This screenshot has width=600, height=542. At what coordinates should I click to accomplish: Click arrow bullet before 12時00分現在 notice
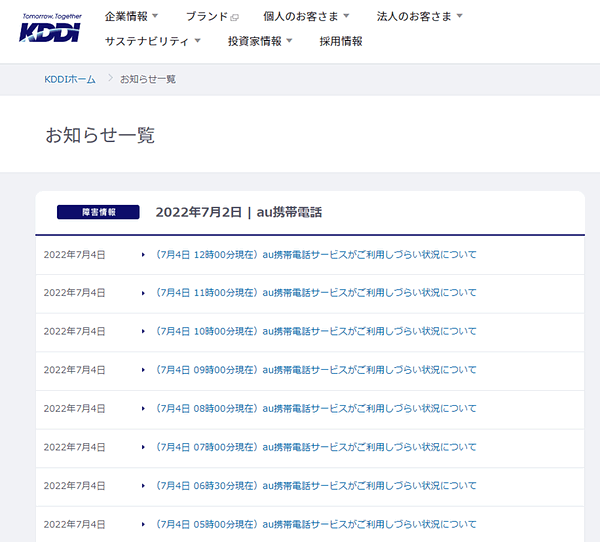[143, 255]
